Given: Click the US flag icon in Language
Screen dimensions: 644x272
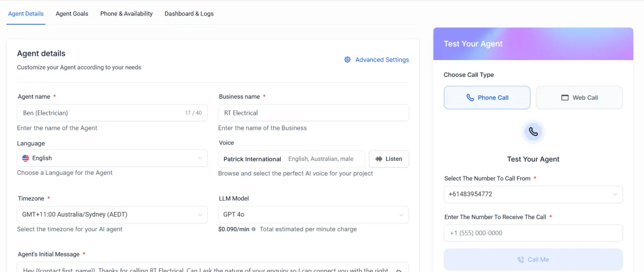Looking at the screenshot, I should click(26, 158).
